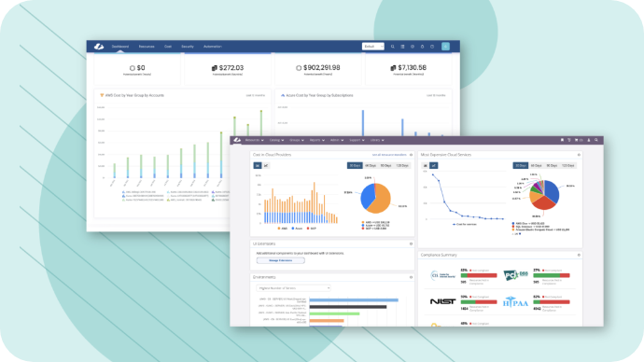The image size is (644, 362).
Task: Open Compliance Summary panel settings gear
Action: (x=579, y=255)
